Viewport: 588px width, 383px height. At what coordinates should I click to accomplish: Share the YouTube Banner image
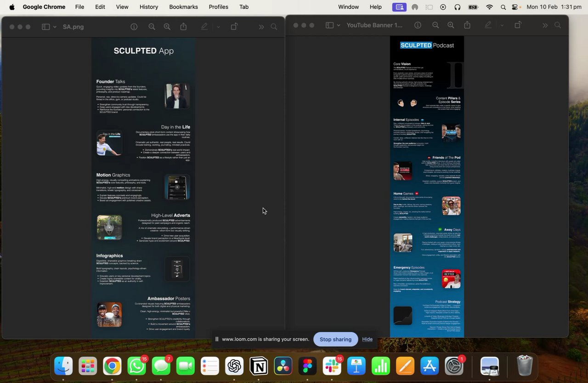tap(467, 25)
